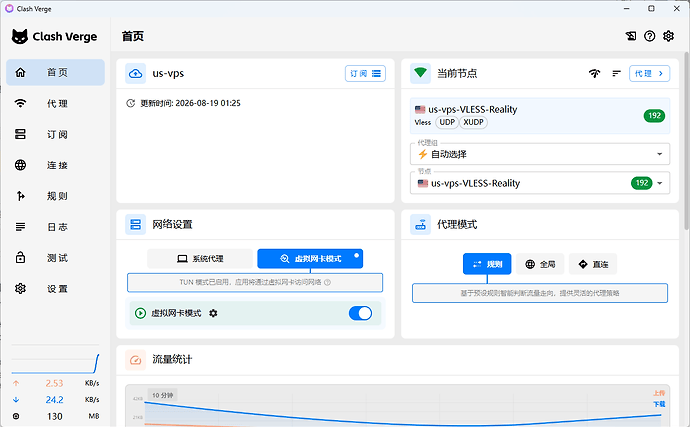
Task: Click the 上传 legend label in chart
Action: (x=659, y=393)
